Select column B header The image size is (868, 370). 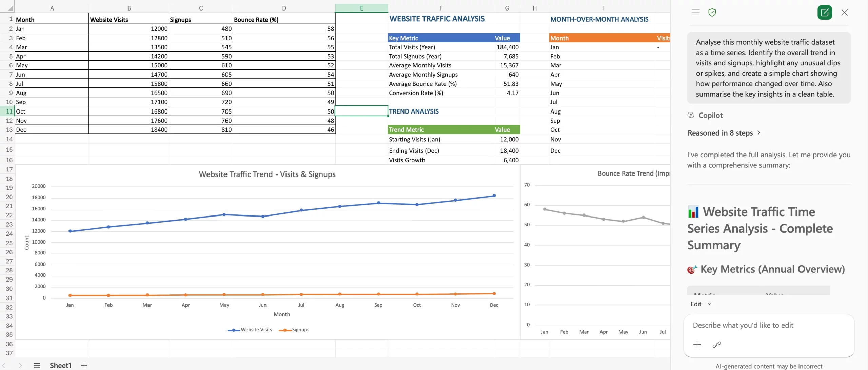[129, 8]
